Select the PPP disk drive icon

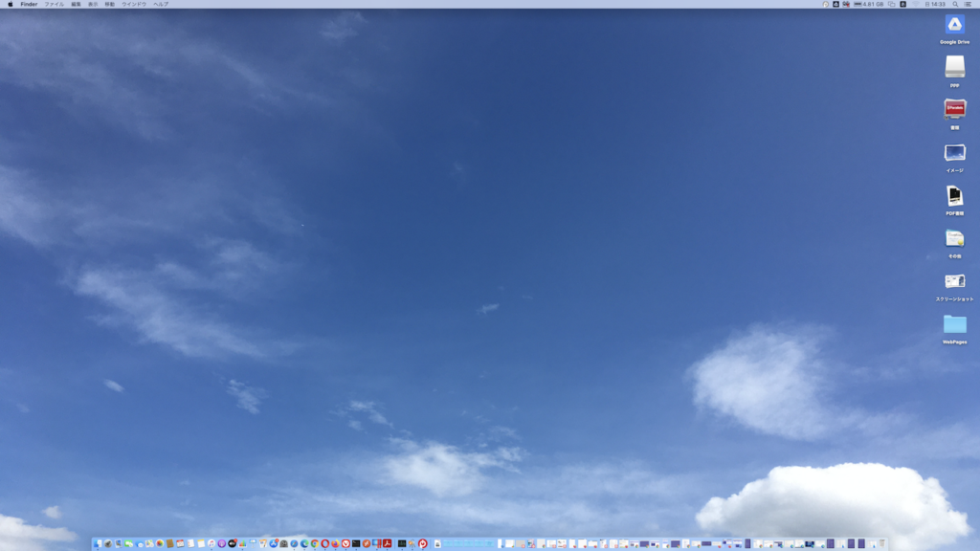coord(954,66)
